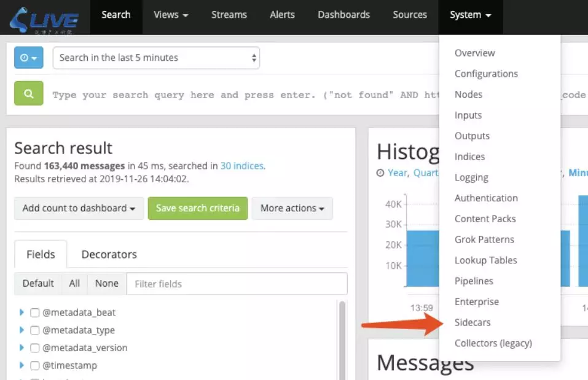
Task: Click the '30 indices' link
Action: click(x=242, y=166)
